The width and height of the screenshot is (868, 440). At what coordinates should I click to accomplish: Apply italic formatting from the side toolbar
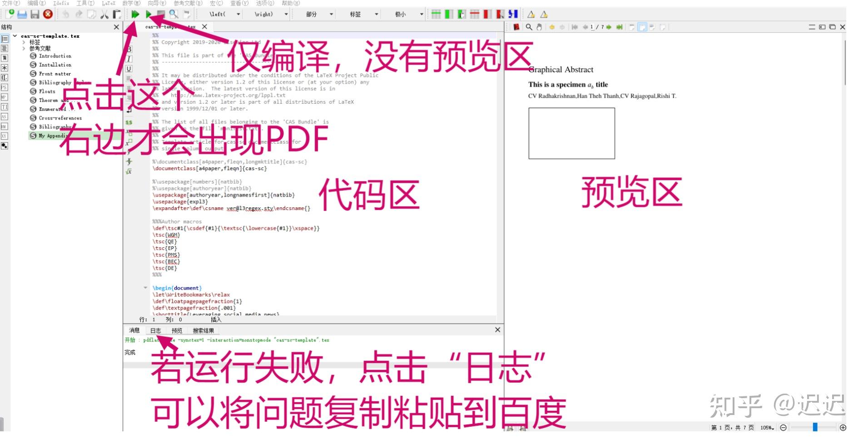[x=129, y=59]
